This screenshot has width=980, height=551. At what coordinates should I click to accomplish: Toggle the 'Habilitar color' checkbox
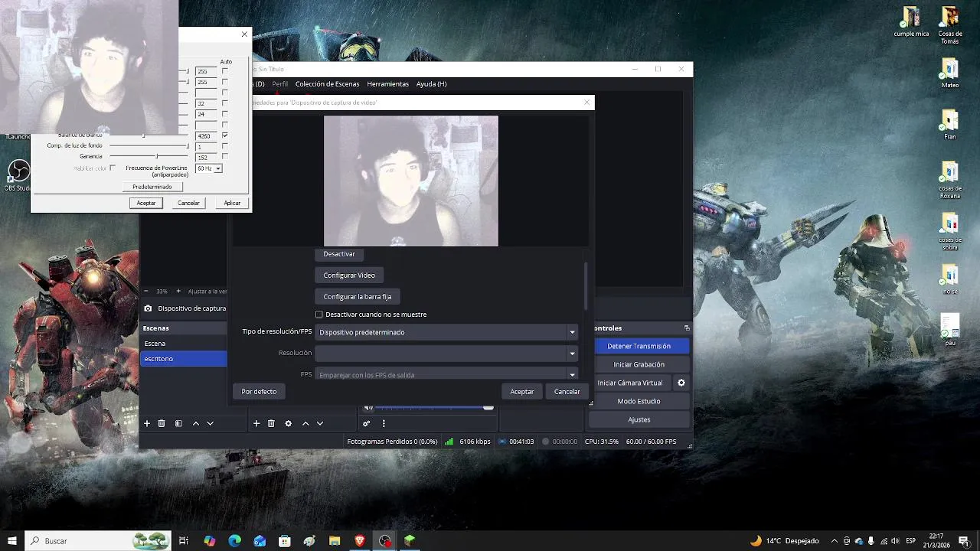click(x=113, y=168)
